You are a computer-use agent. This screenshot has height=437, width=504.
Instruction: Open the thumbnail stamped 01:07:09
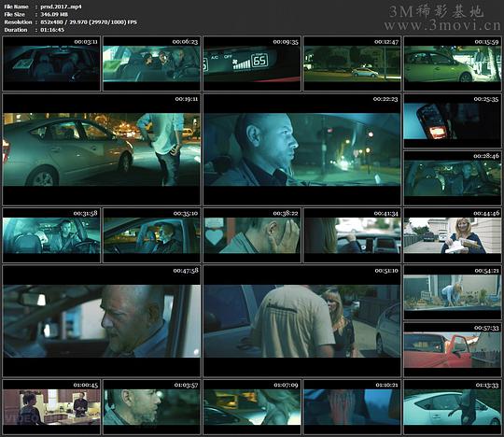tap(252, 407)
